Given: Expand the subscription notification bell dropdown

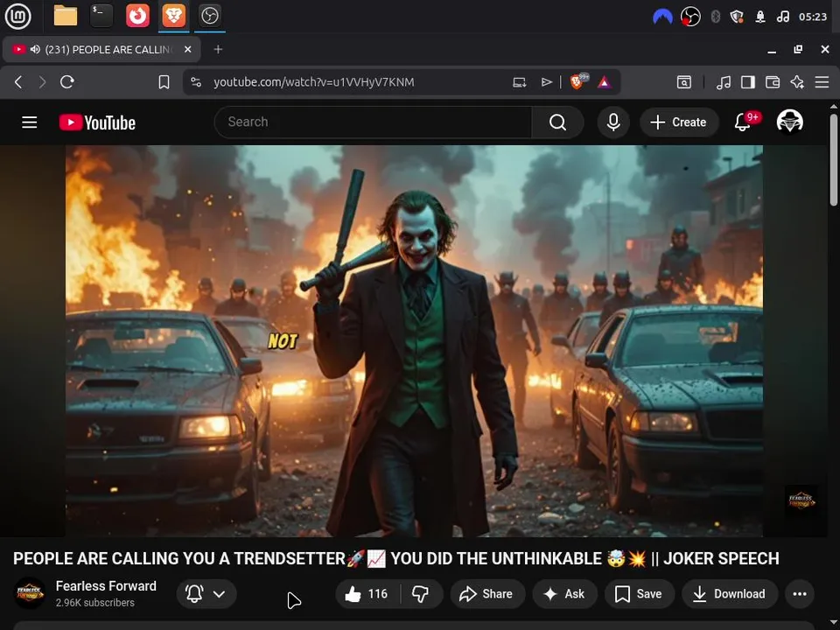Looking at the screenshot, I should click(206, 593).
